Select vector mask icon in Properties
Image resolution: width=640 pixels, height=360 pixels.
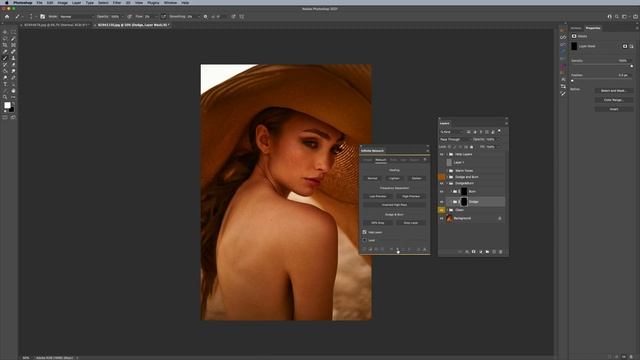pyautogui.click(x=631, y=46)
